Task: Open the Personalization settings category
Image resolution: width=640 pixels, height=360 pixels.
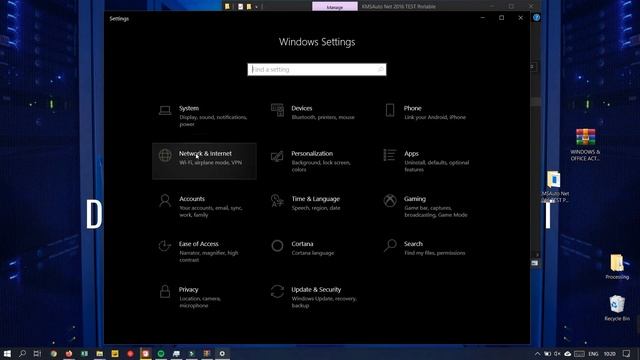Action: pos(317,161)
